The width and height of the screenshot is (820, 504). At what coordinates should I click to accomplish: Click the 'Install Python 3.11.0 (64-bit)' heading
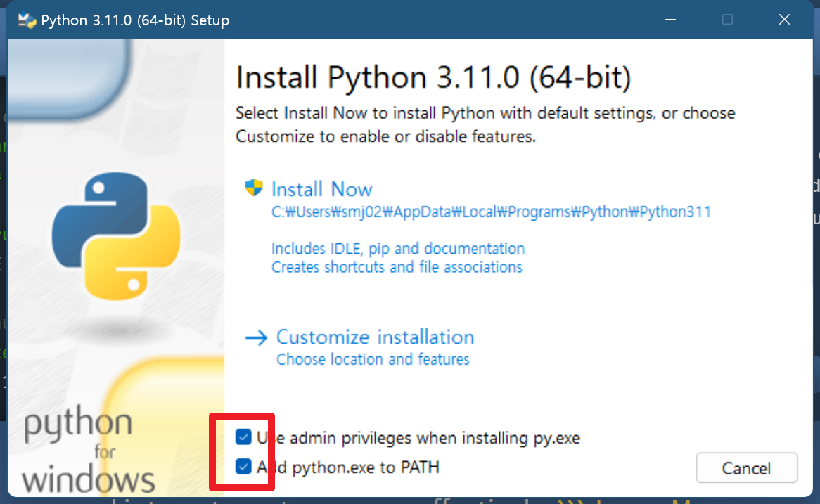[433, 77]
